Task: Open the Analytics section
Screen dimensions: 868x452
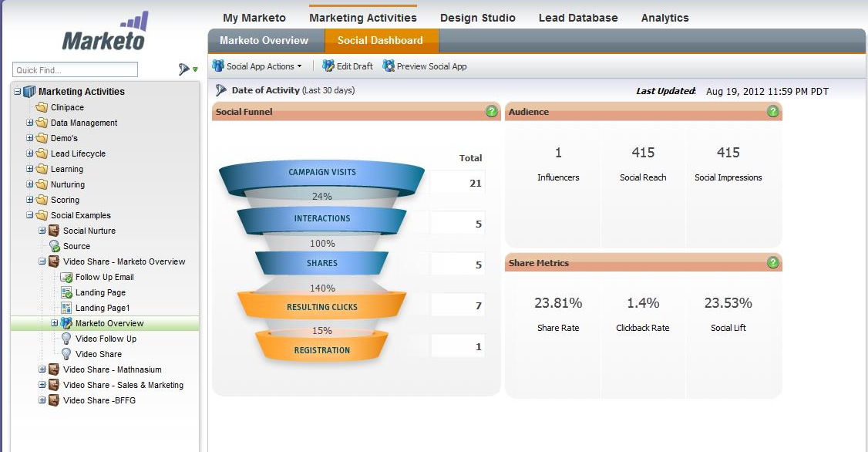Action: 664,18
